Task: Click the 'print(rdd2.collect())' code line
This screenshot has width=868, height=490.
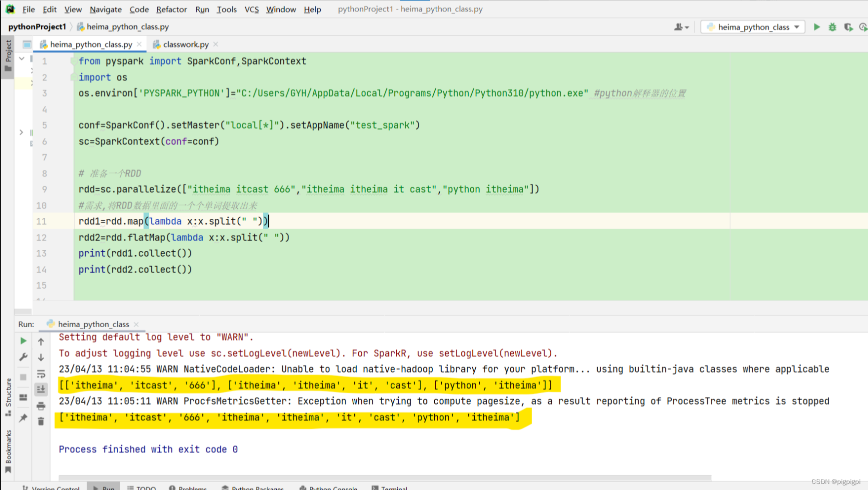Action: [135, 269]
